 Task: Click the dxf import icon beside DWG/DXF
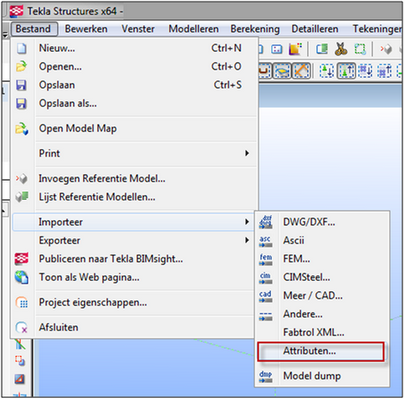click(266, 222)
